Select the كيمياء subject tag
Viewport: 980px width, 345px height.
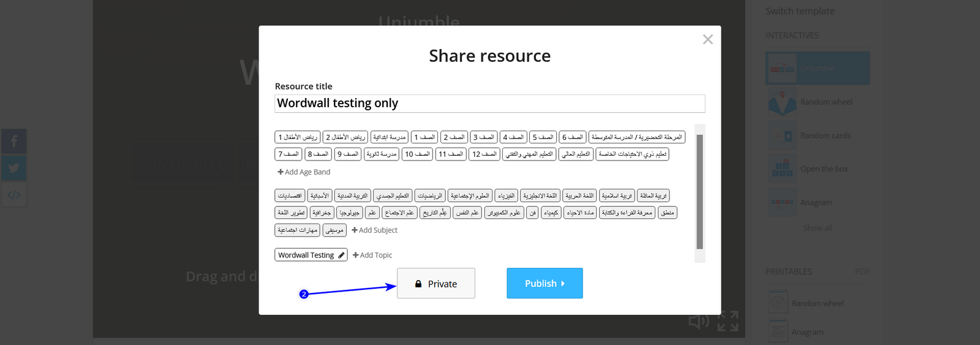(551, 213)
